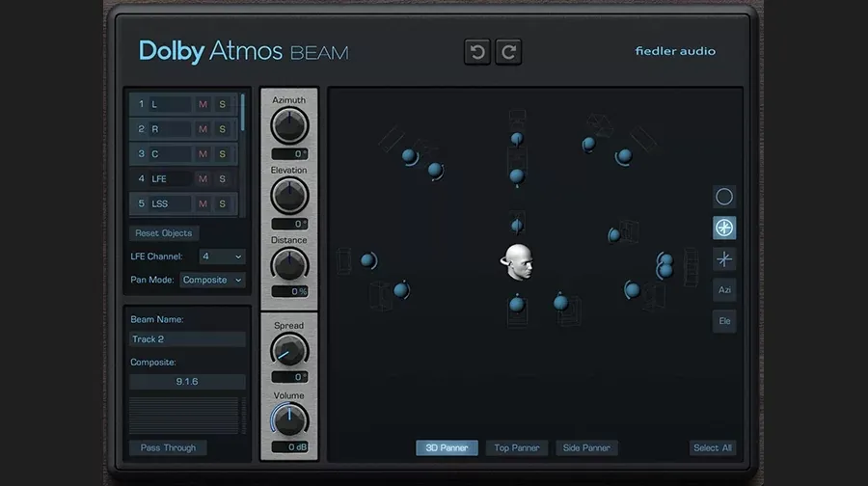Toggle the Azi constraint button

point(724,290)
